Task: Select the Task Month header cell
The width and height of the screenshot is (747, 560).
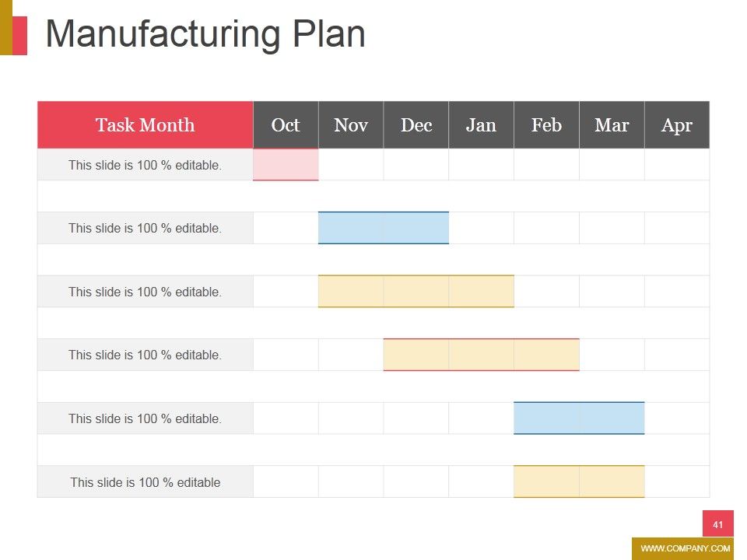Action: (x=146, y=124)
